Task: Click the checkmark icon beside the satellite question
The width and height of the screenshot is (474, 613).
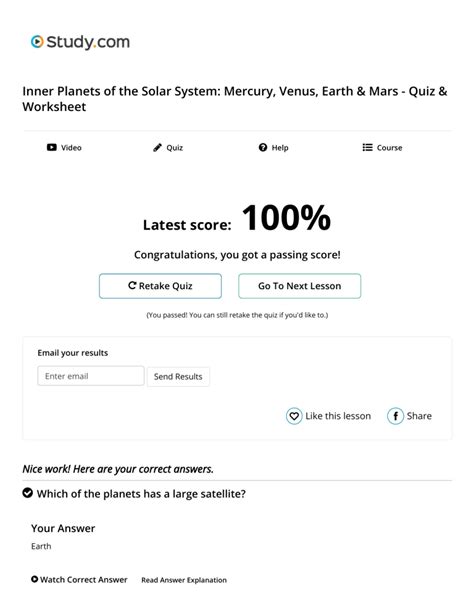Action: (27, 493)
